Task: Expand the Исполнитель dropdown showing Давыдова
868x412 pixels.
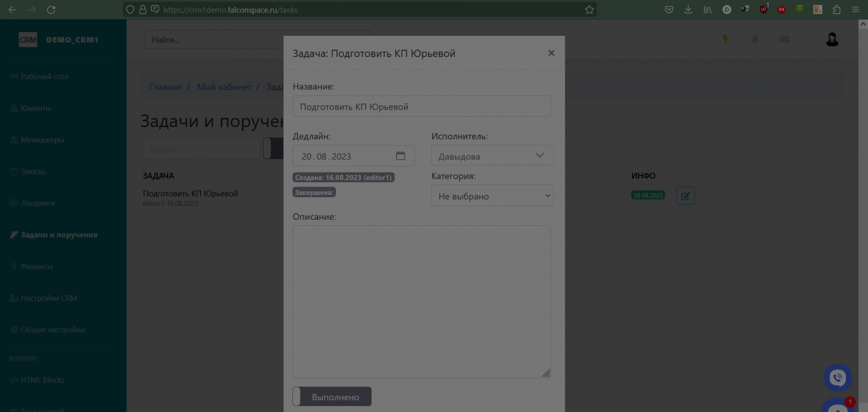Action: pos(492,156)
